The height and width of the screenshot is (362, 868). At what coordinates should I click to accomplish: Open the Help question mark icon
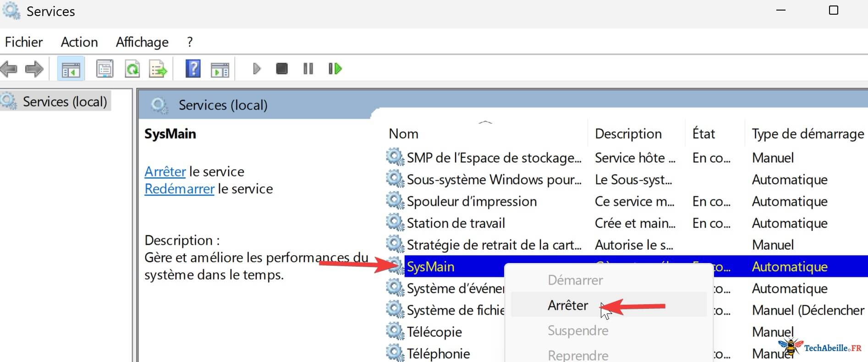pyautogui.click(x=192, y=69)
